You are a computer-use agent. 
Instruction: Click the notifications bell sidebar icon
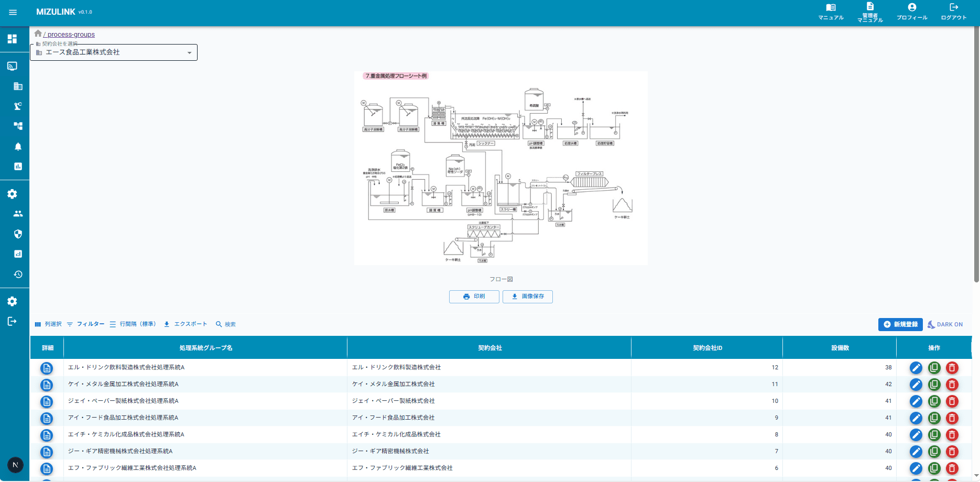point(18,147)
